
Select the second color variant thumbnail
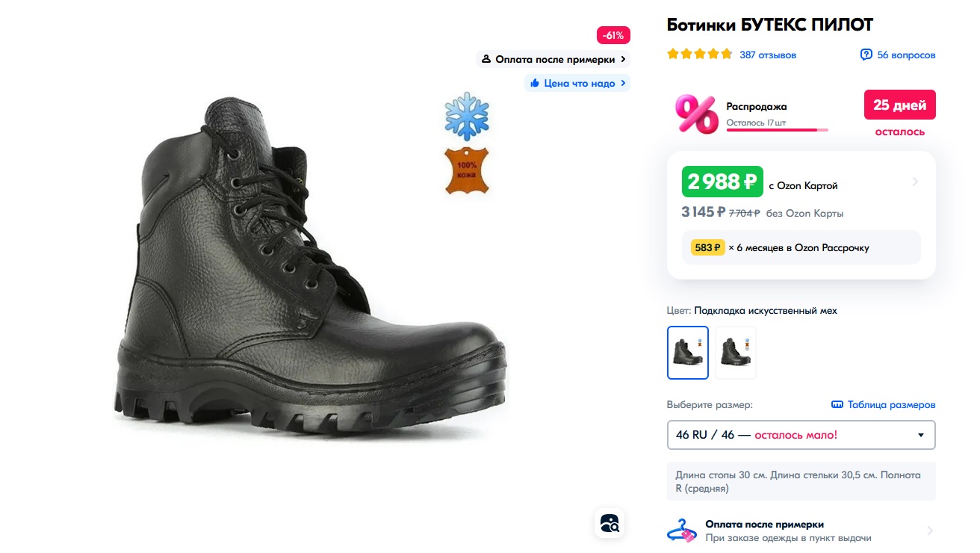coord(736,353)
